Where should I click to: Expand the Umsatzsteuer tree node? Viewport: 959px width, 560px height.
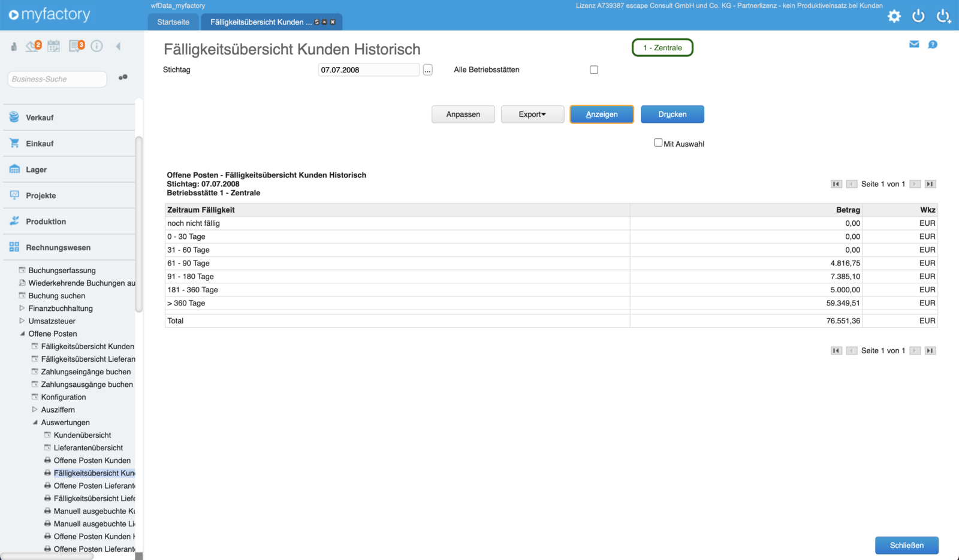(22, 320)
